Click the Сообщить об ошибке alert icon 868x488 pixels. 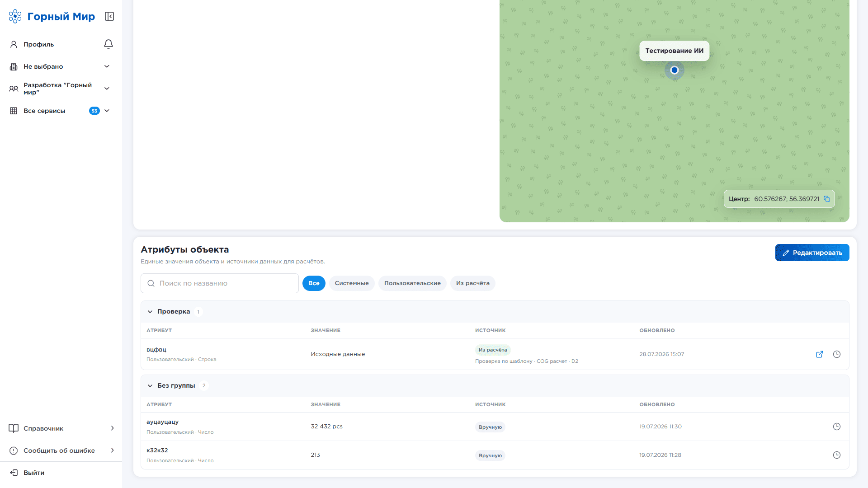click(14, 450)
